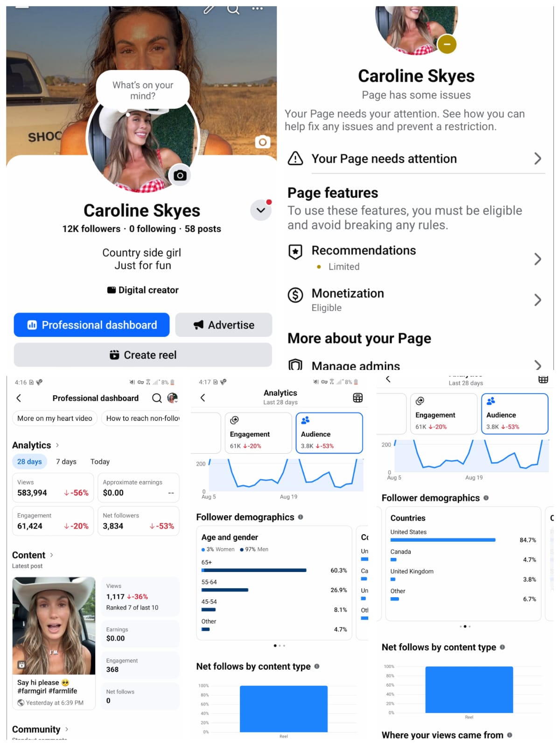
Task: Expand the Analytics section arrow
Action: (x=57, y=445)
